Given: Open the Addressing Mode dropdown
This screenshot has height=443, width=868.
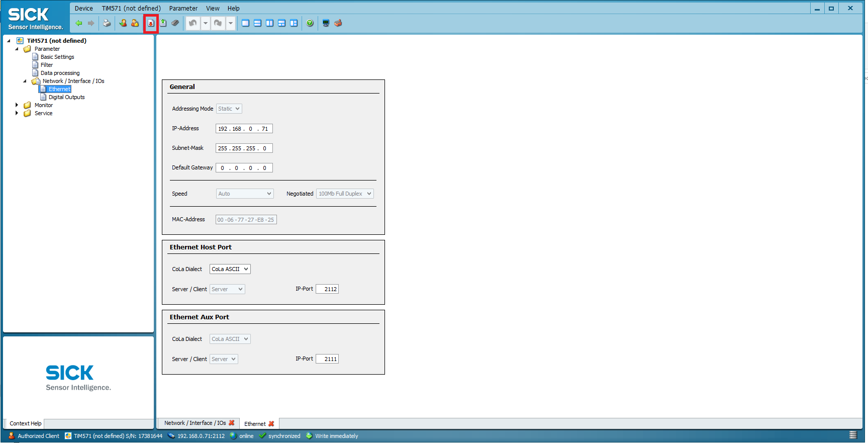Looking at the screenshot, I should tap(229, 109).
